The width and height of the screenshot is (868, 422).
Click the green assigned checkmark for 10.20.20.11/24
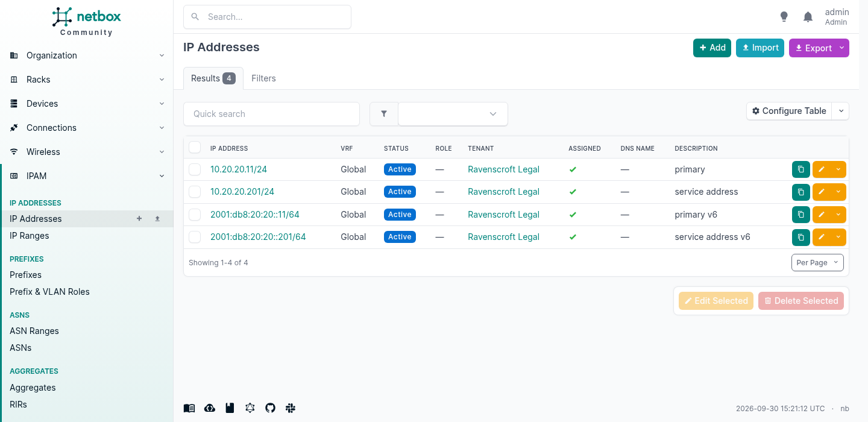[573, 169]
